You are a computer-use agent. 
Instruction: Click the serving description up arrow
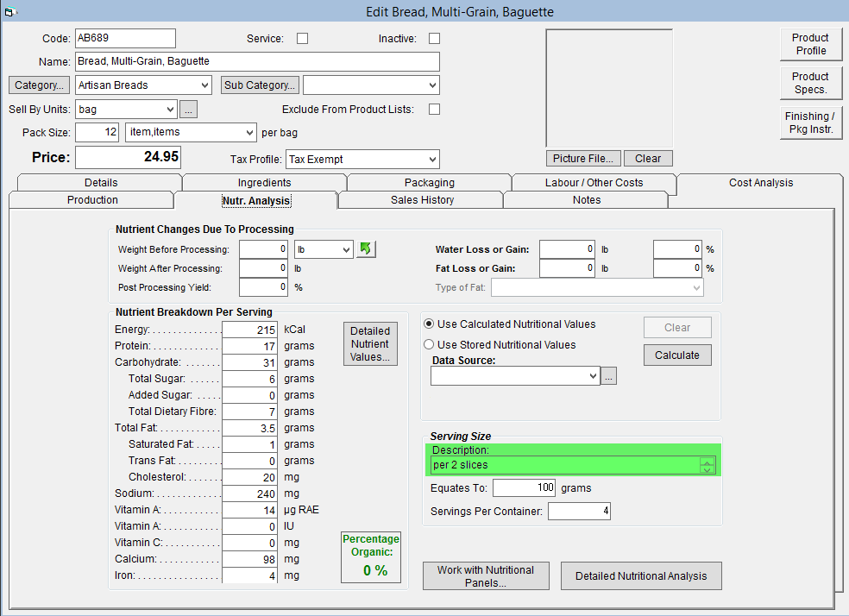pos(707,462)
